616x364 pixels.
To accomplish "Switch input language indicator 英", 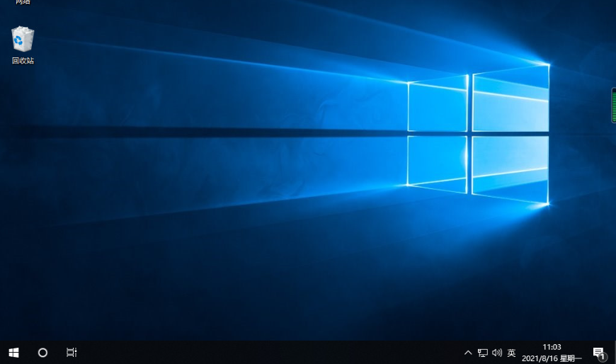I will (511, 353).
